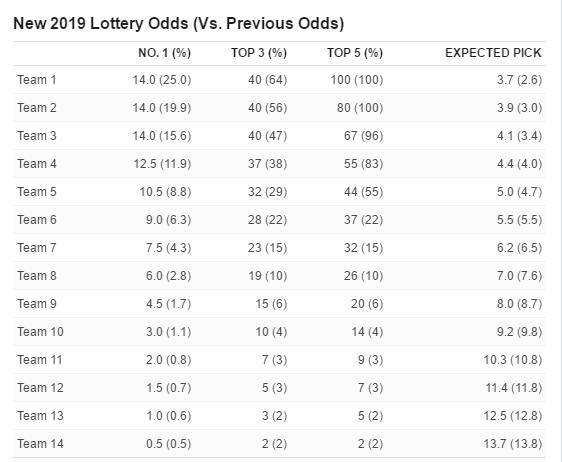
Task: Click Team 3's Top 5 value 67 (96)
Action: [363, 135]
